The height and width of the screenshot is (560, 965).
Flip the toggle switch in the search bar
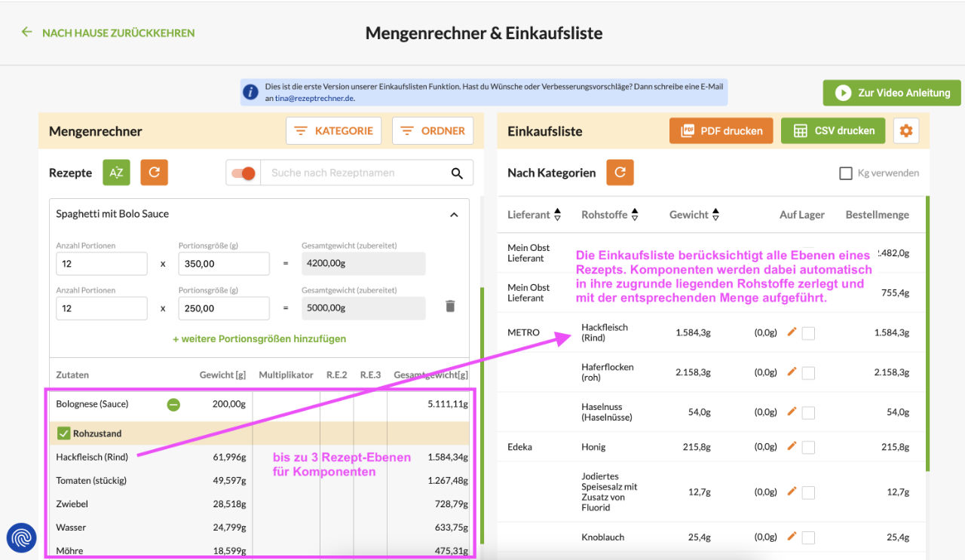pos(241,173)
